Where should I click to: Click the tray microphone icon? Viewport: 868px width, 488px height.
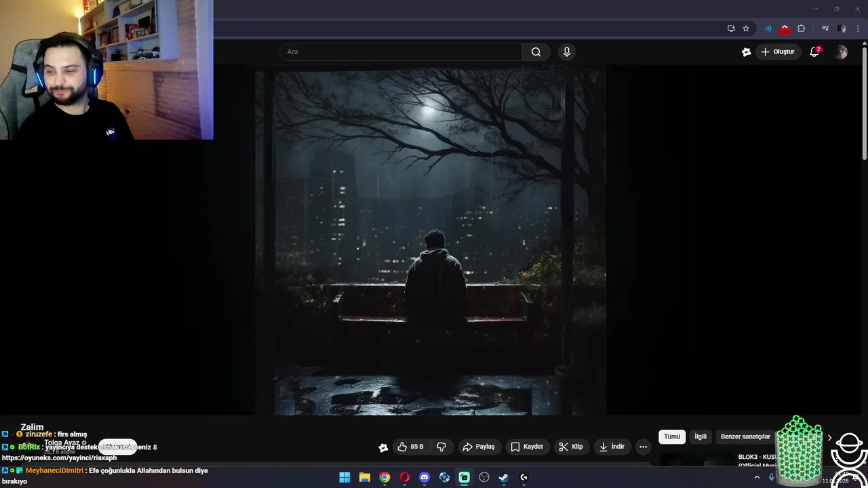pyautogui.click(x=772, y=477)
